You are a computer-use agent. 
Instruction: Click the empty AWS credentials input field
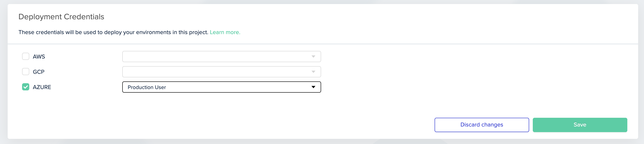click(213, 56)
